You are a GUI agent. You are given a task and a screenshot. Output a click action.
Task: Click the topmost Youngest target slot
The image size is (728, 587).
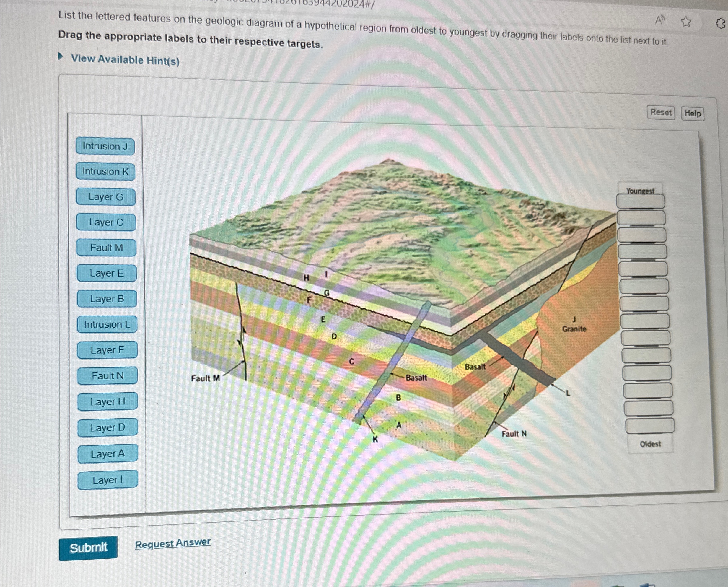tap(641, 201)
